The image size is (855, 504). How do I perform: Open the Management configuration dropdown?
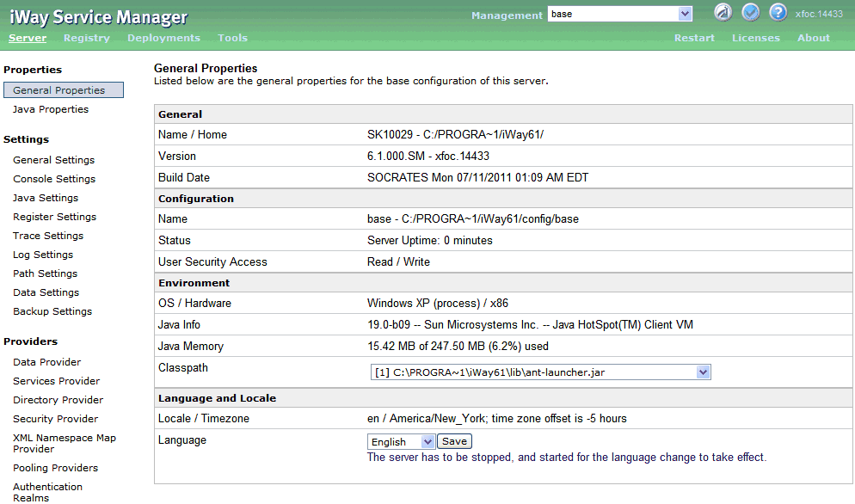pos(620,14)
